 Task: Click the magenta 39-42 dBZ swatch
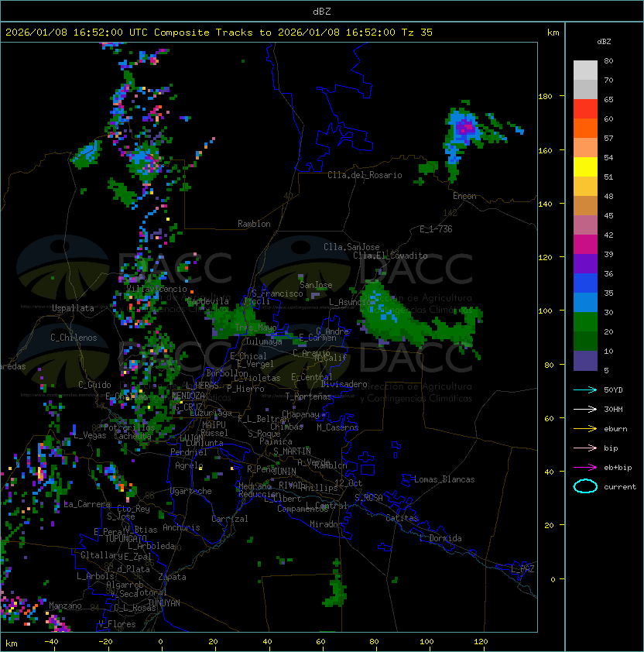585,245
